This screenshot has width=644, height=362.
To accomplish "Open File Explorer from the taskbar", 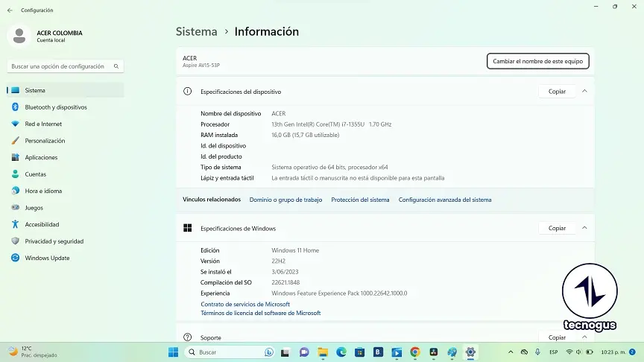I will [x=323, y=352].
